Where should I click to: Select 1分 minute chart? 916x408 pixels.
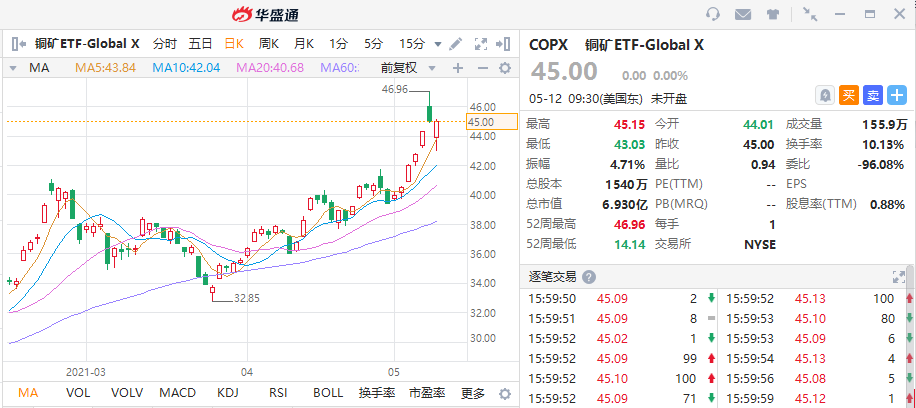point(338,43)
